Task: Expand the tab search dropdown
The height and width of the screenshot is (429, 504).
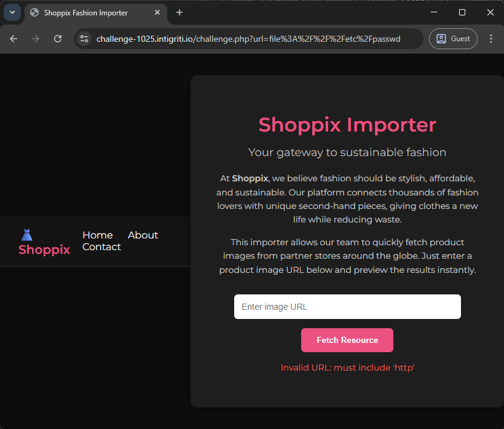Action: (x=12, y=12)
